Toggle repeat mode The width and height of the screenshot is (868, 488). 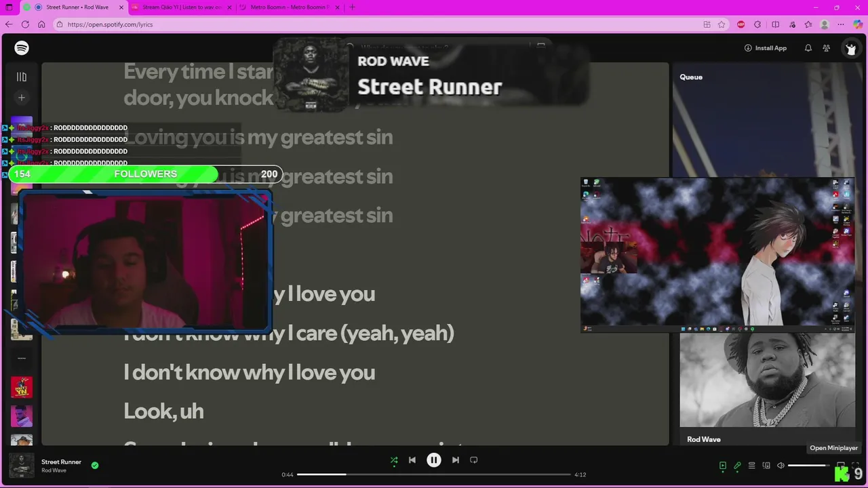click(x=474, y=460)
